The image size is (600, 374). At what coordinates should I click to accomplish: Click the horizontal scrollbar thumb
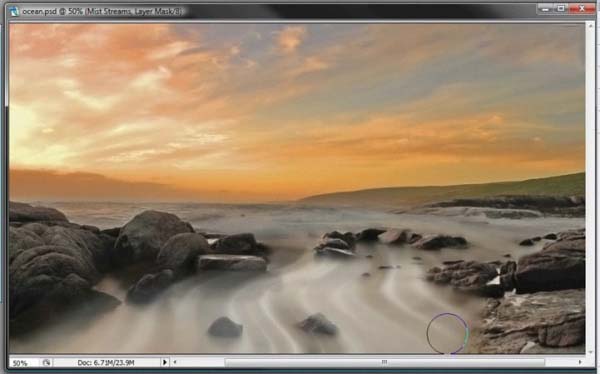385,362
